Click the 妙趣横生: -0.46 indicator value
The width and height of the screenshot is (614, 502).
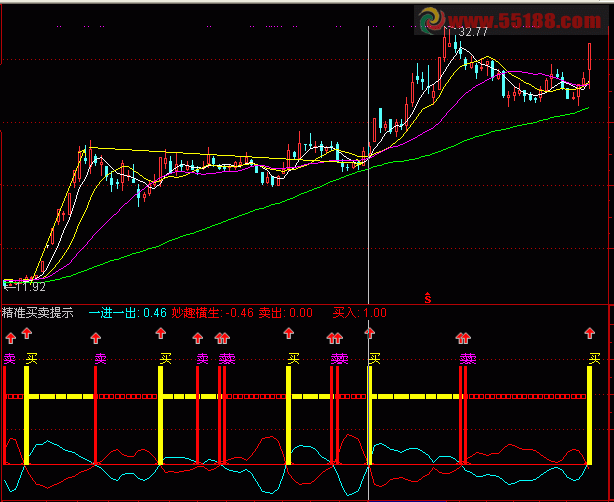(213, 313)
